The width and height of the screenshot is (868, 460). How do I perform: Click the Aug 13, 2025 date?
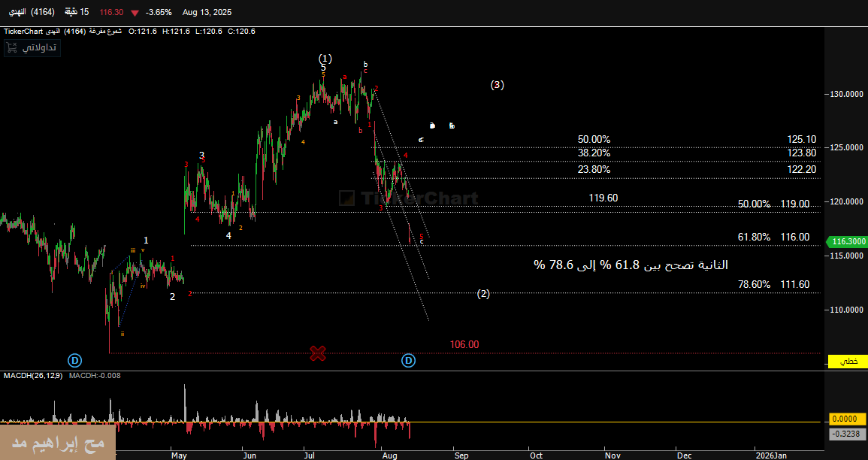(x=207, y=12)
